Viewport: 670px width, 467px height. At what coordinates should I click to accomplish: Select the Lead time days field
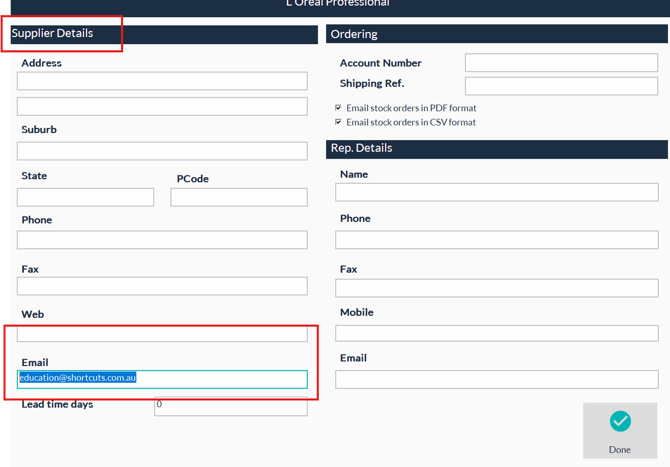[230, 406]
